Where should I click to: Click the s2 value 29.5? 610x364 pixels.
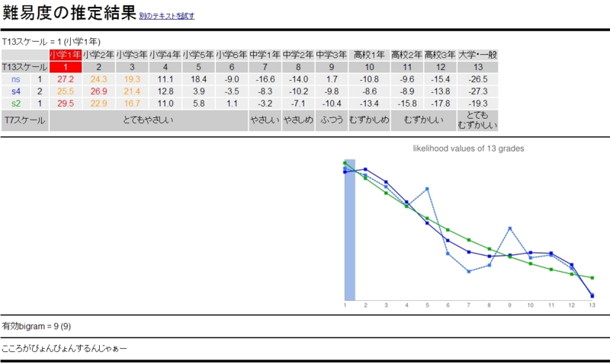(x=66, y=104)
